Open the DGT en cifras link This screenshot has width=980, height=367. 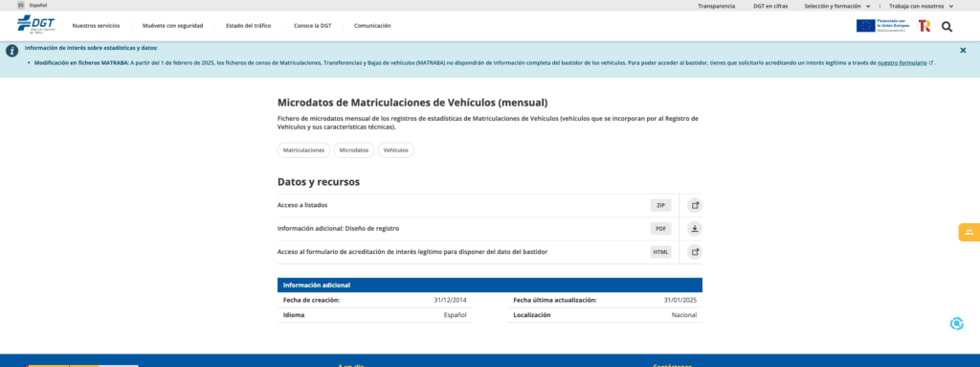pyautogui.click(x=770, y=6)
